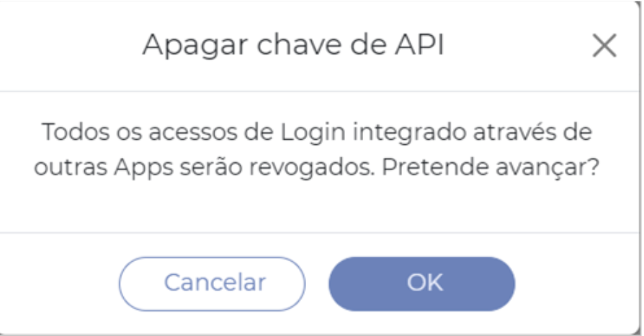Click the text outras Apps serão revogados
Image resolution: width=644 pixels, height=336 pixels.
(204, 168)
